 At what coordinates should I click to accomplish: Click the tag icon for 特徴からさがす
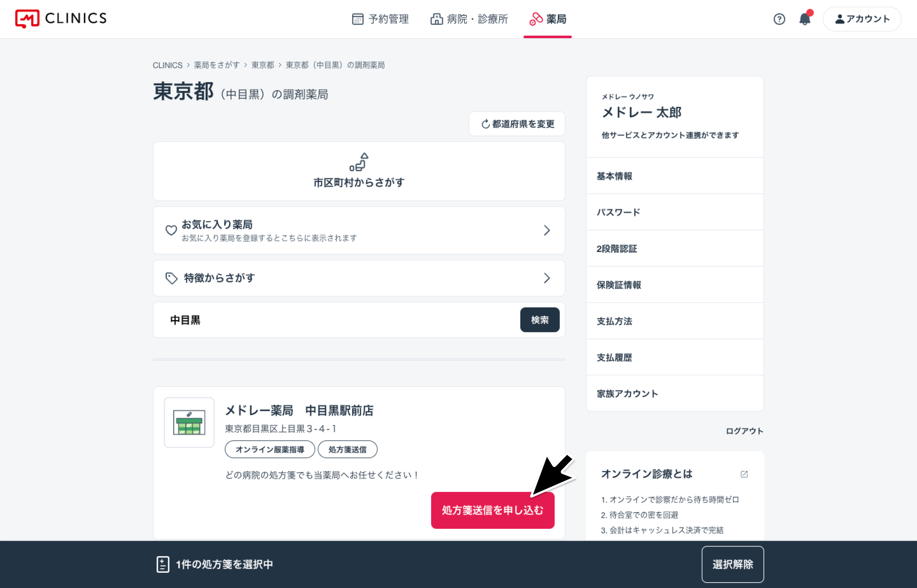[171, 278]
